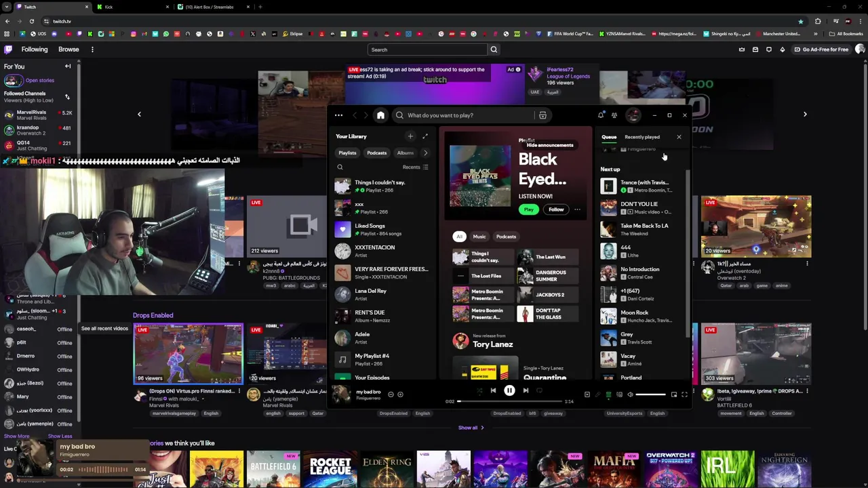Pause the current Spotify track
Image resolution: width=868 pixels, height=488 pixels.
[509, 390]
